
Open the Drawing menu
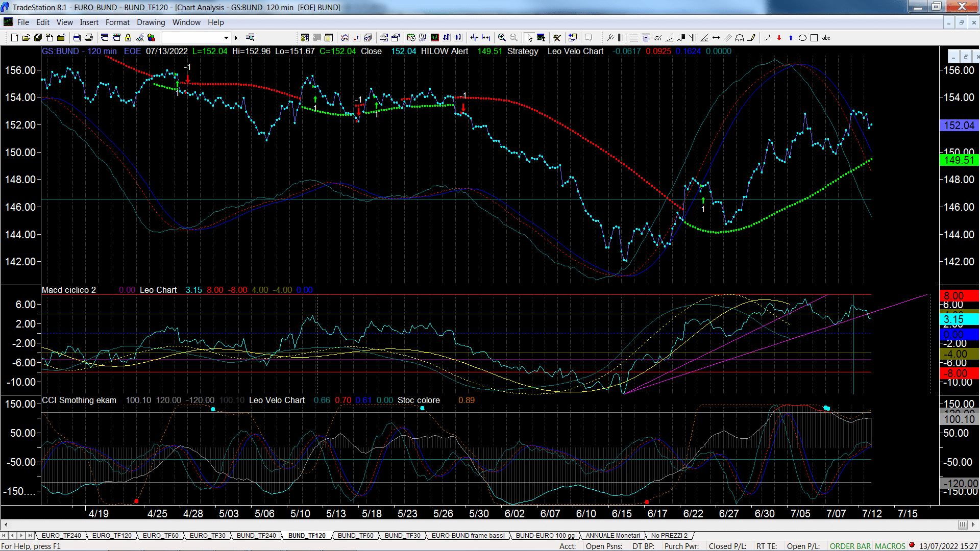(x=151, y=22)
